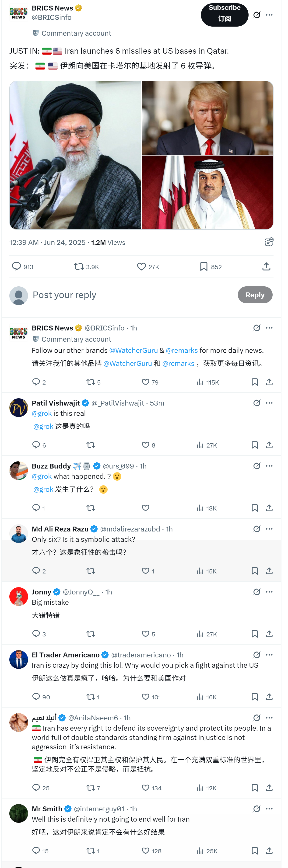The width and height of the screenshot is (288, 868).
Task: Open the more options menu on main post
Action: (x=269, y=15)
